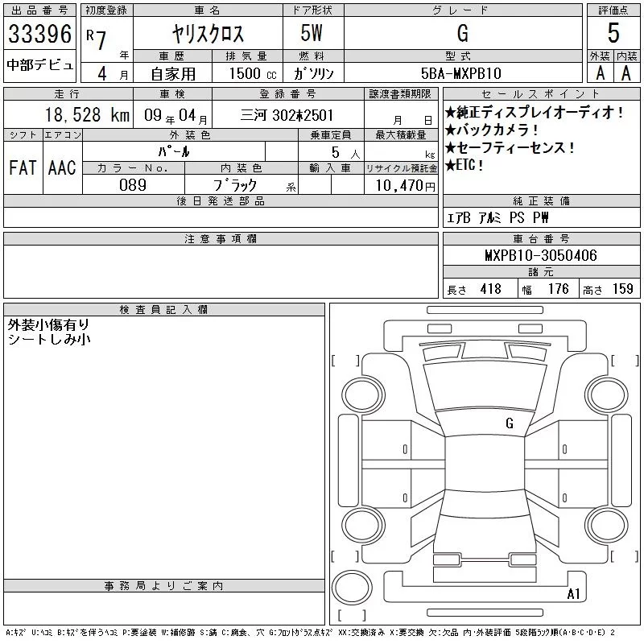The height and width of the screenshot is (644, 644).
Task: Click inspector note シートしみ小
Action: click(x=49, y=339)
